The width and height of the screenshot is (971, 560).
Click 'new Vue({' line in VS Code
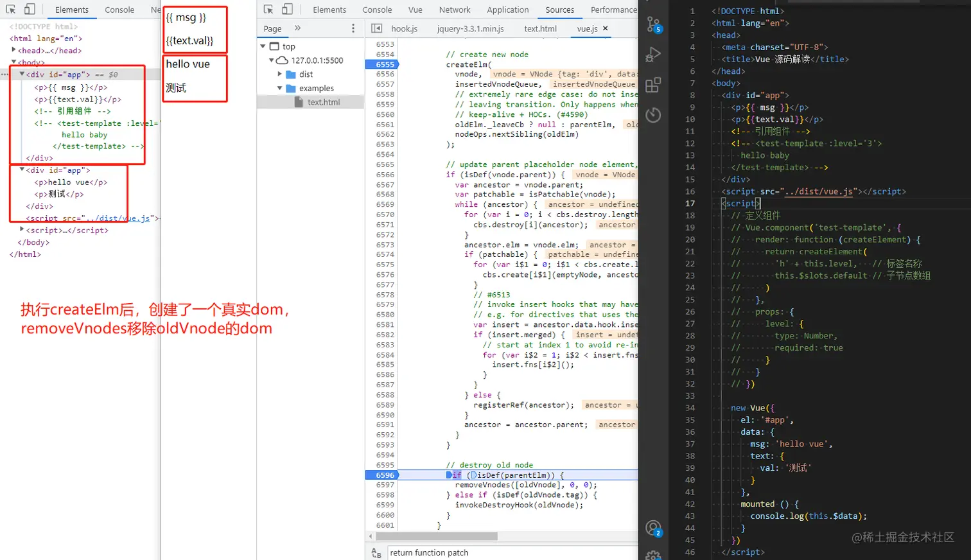(752, 408)
